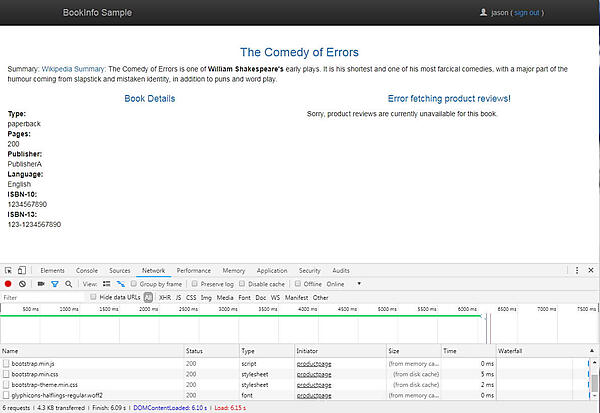Toggle the network filter funnel icon
This screenshot has height=413, width=600.
(x=54, y=284)
